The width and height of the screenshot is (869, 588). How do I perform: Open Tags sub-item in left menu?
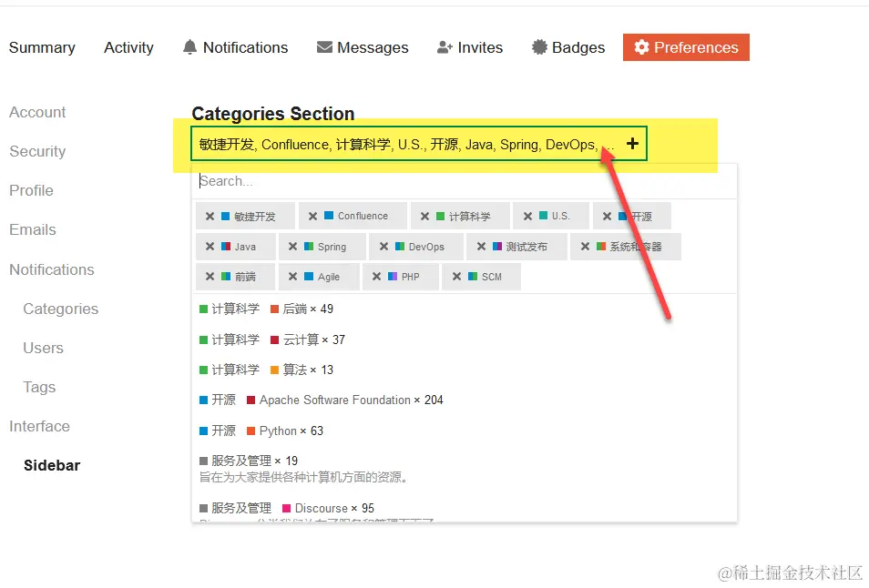[39, 387]
